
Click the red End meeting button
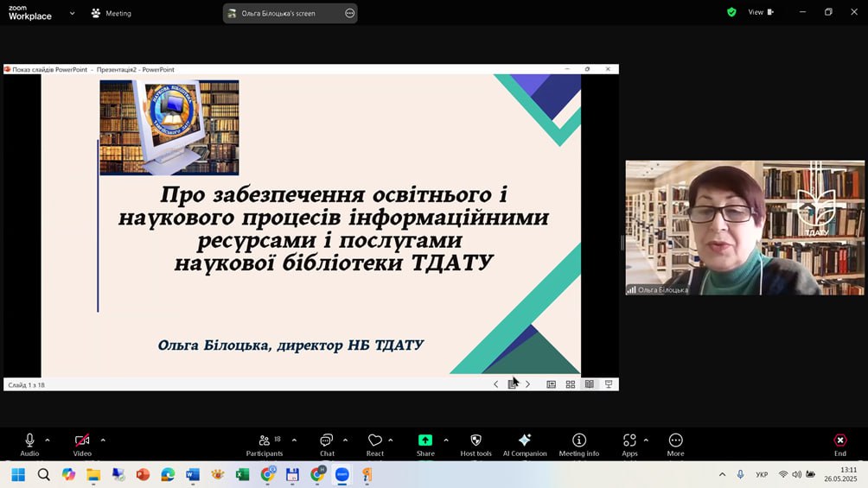pyautogui.click(x=840, y=445)
